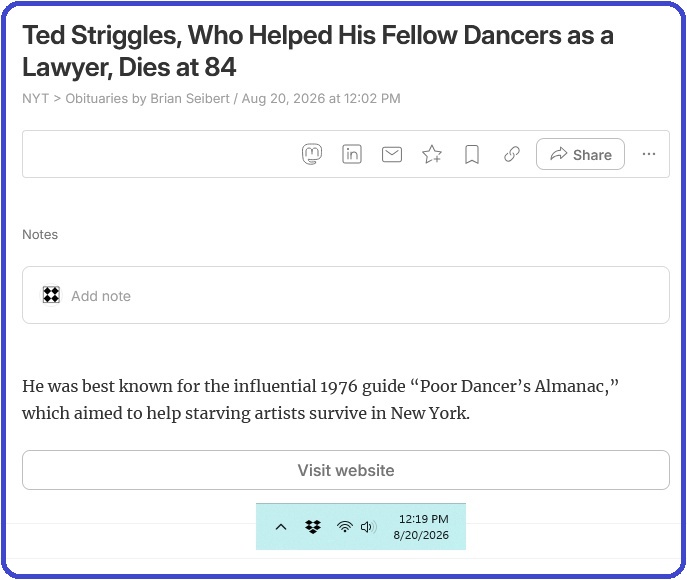Click the volume speaker tray icon
Image resolution: width=687 pixels, height=580 pixels.
click(368, 527)
